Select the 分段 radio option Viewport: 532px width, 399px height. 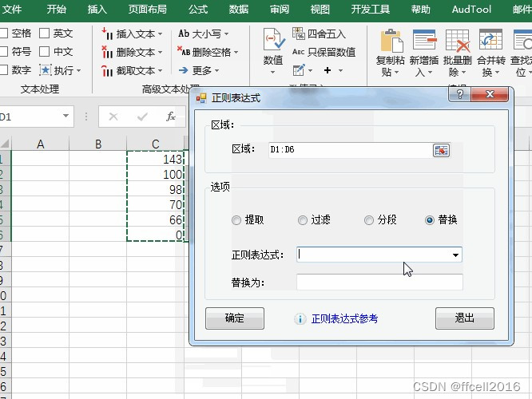tap(369, 220)
